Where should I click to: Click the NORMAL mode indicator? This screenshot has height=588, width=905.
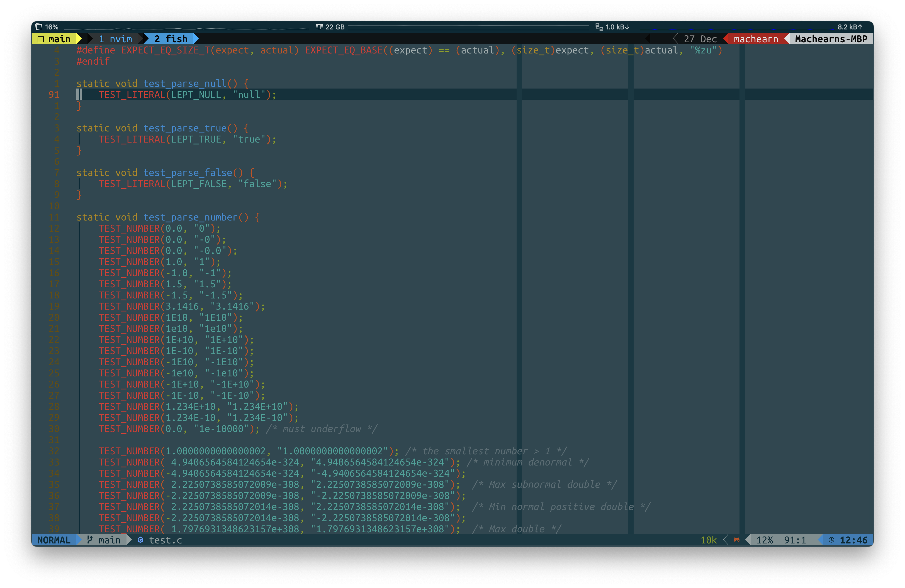pyautogui.click(x=53, y=540)
